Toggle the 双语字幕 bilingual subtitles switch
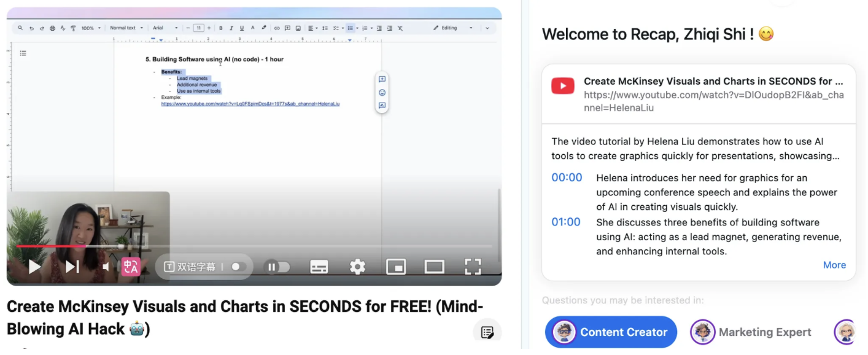Screen dimensions: 868x355 coord(238,267)
